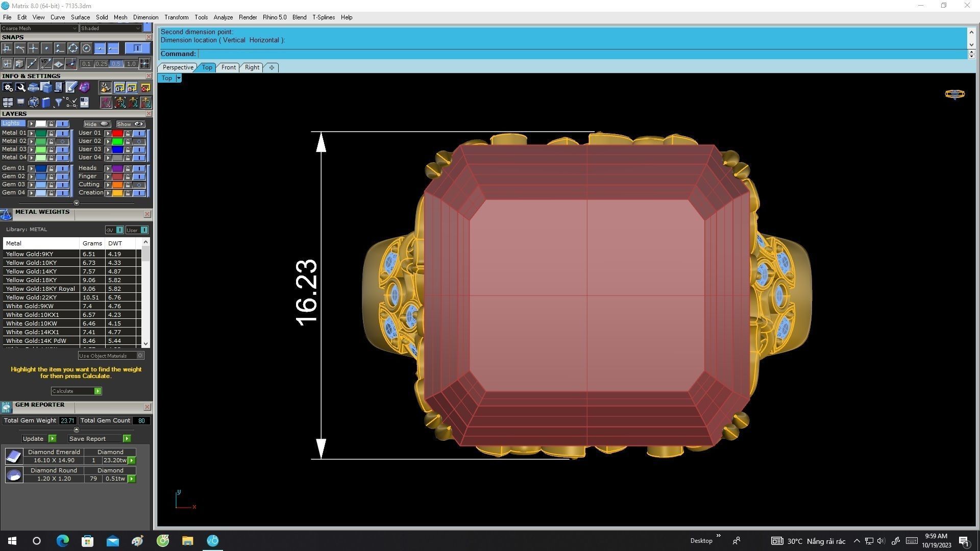Image resolution: width=980 pixels, height=551 pixels.
Task: Open the Dimension menu
Action: (145, 17)
